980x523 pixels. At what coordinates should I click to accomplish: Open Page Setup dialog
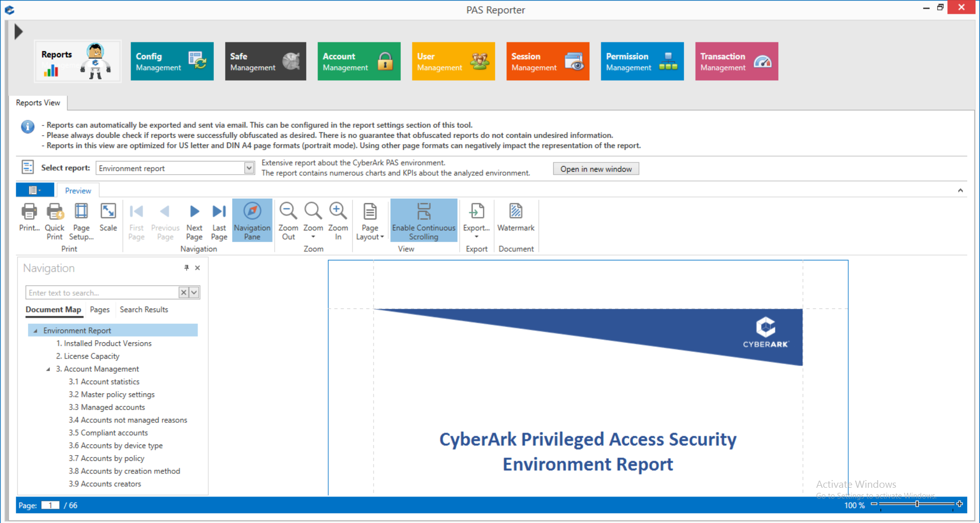81,221
